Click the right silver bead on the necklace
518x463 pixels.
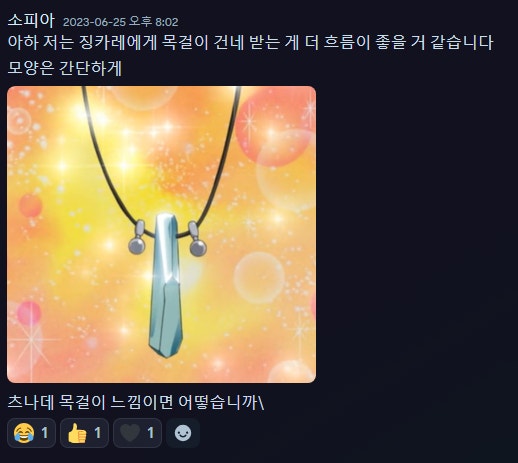pyautogui.click(x=198, y=248)
